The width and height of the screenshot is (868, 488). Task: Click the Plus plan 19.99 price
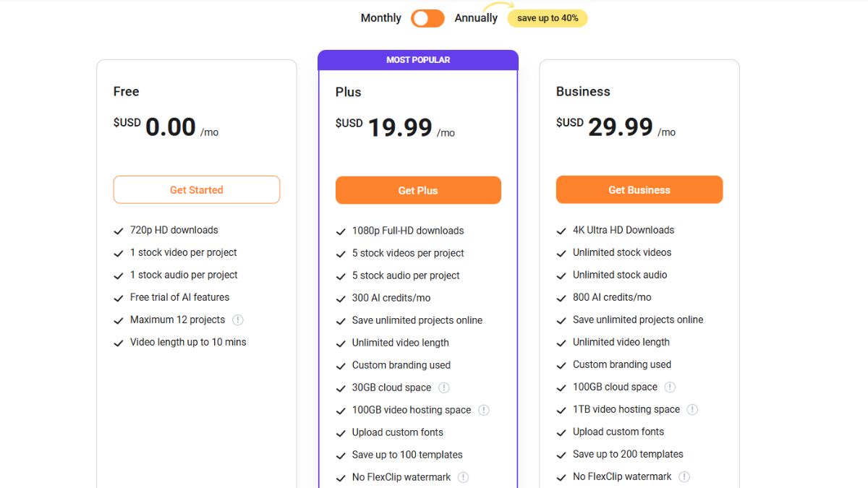pyautogui.click(x=400, y=127)
